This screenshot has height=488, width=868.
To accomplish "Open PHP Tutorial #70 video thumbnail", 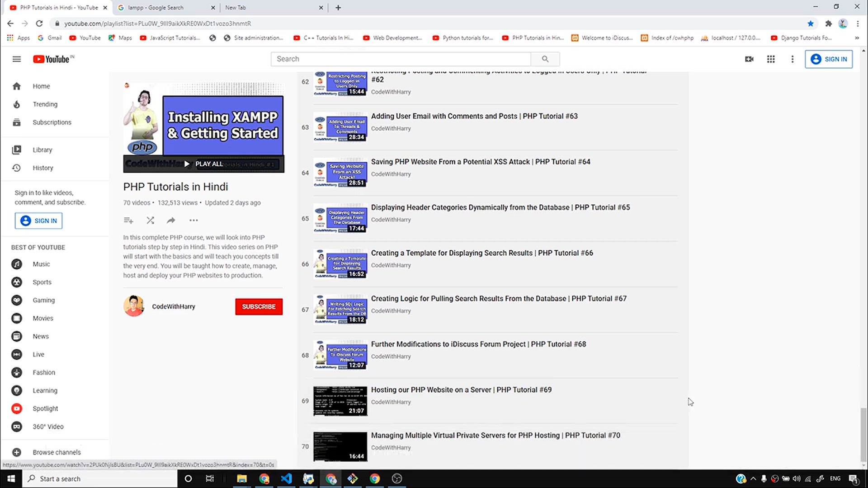I will tap(340, 447).
